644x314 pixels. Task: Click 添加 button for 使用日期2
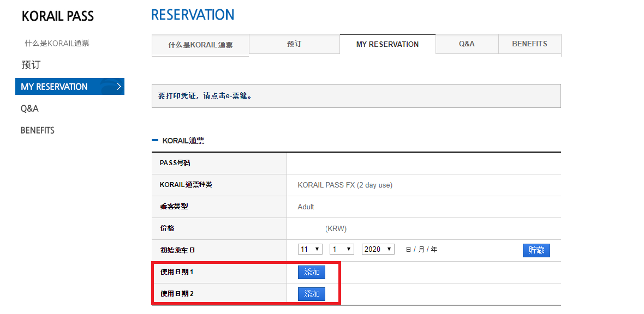tap(312, 294)
